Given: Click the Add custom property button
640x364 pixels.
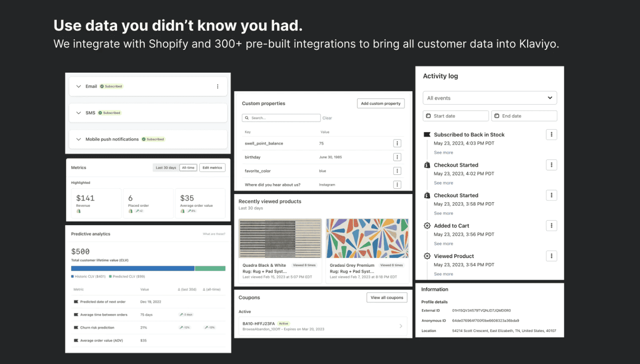Looking at the screenshot, I should 380,103.
